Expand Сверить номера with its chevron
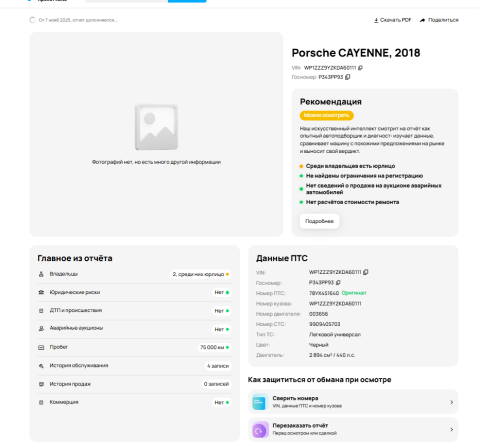 coord(452,402)
